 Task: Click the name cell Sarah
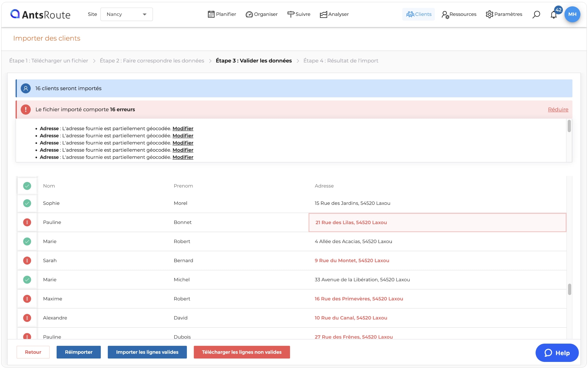click(x=50, y=260)
